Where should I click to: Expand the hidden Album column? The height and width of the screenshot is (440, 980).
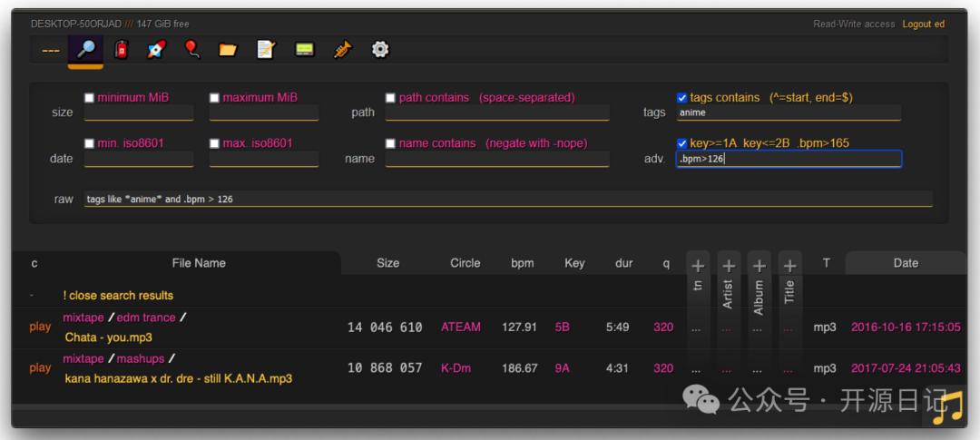(759, 266)
